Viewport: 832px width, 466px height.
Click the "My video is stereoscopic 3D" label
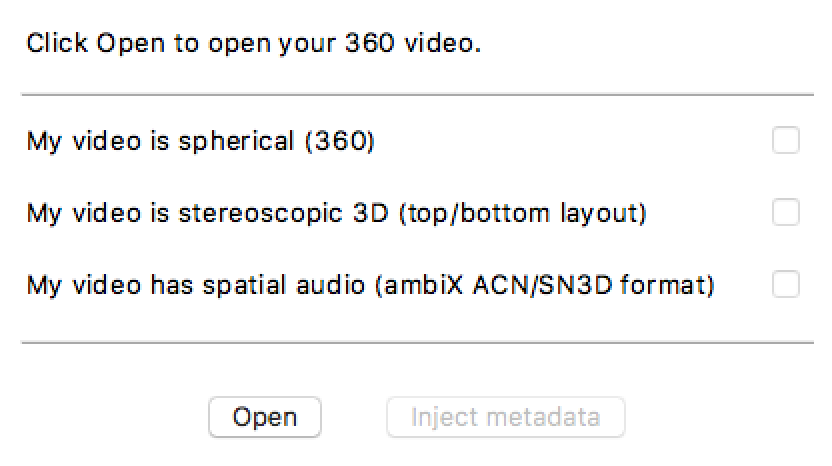point(207,213)
